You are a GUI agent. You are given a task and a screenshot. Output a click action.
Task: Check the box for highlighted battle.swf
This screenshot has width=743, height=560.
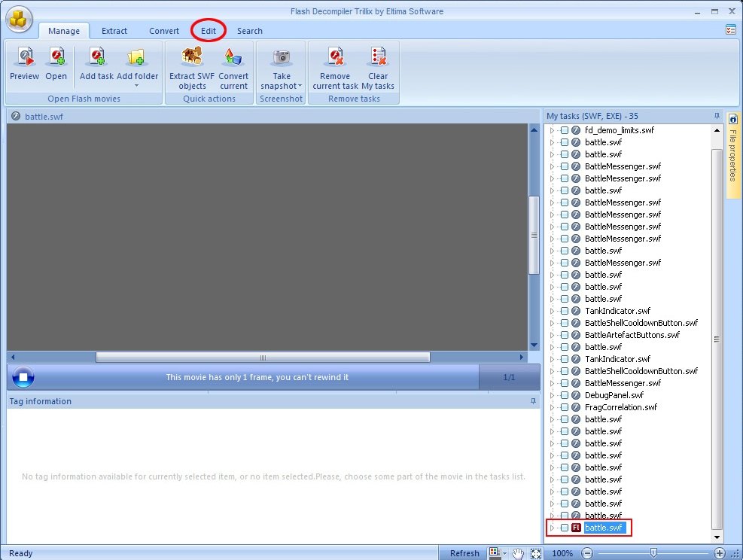(x=565, y=528)
